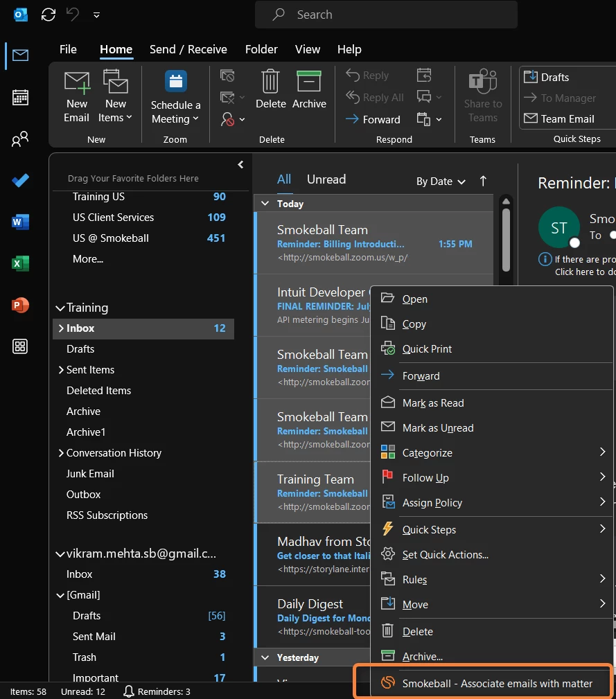This screenshot has height=699, width=616.
Task: Select the To Manager quick step
Action: point(560,98)
